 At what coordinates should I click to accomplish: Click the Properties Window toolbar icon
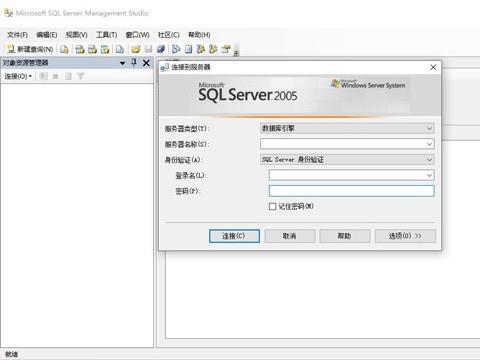tap(226, 49)
